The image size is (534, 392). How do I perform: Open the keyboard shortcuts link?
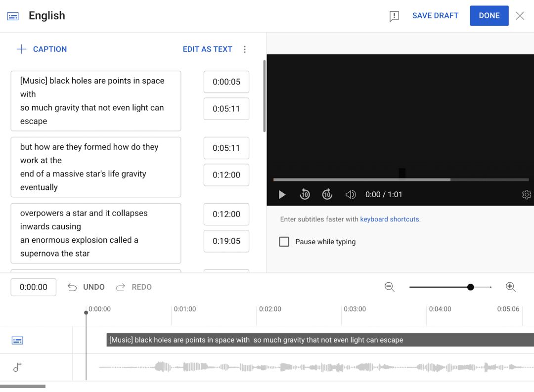click(x=390, y=219)
